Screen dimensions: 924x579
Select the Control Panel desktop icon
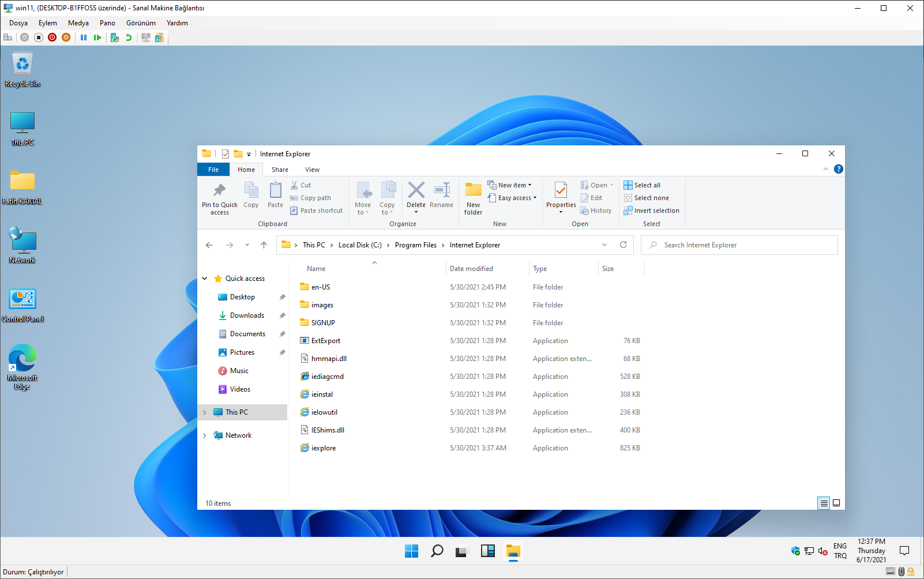22,305
